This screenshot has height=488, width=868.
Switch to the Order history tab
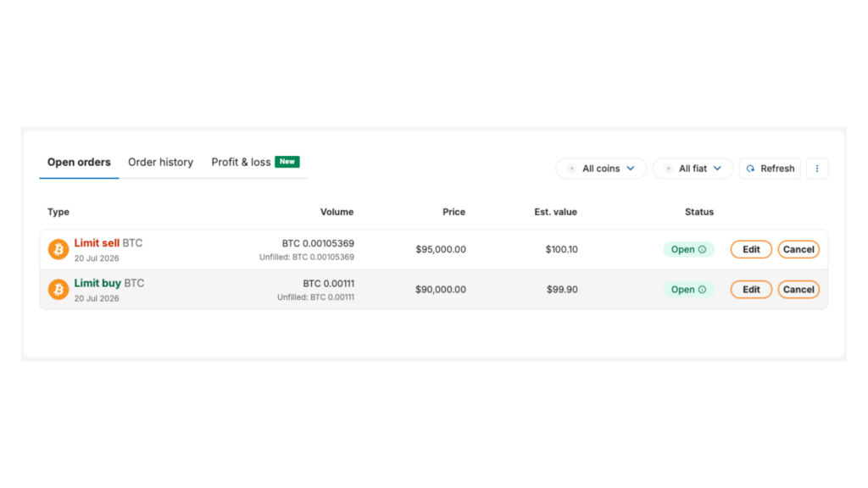tap(160, 162)
